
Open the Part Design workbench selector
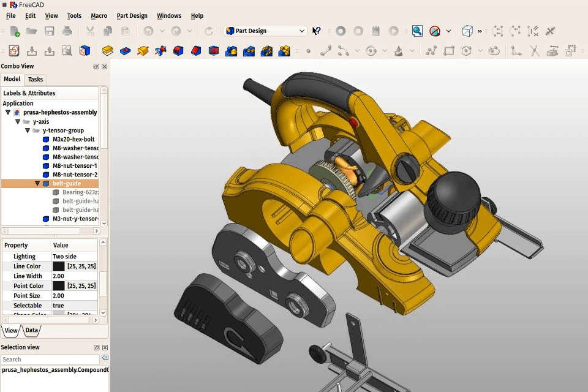[265, 31]
